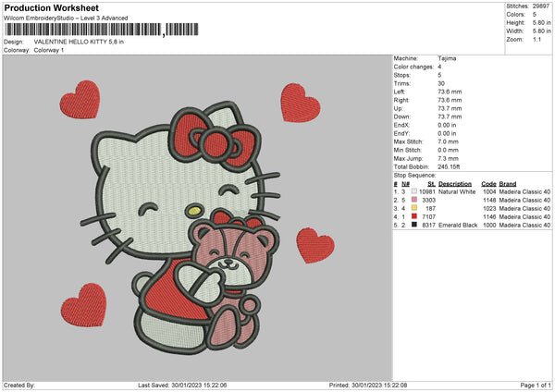Select the Right extent value 73.6 mm
The width and height of the screenshot is (555, 392).
[x=450, y=100]
